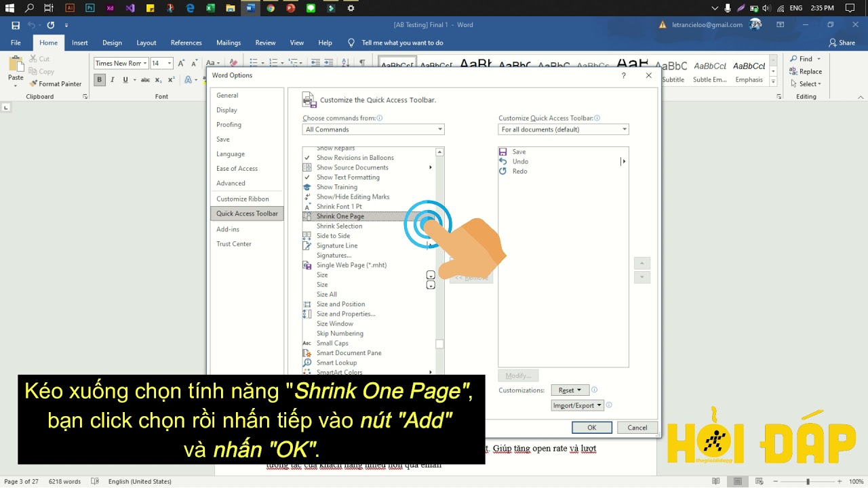The width and height of the screenshot is (868, 488).
Task: Click the zoom slider in status bar
Action: (808, 481)
